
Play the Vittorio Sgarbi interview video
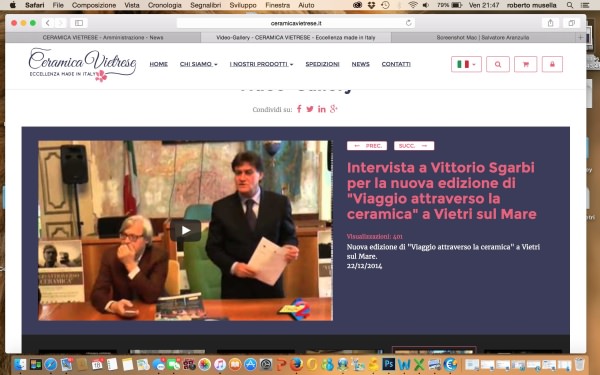click(x=186, y=230)
